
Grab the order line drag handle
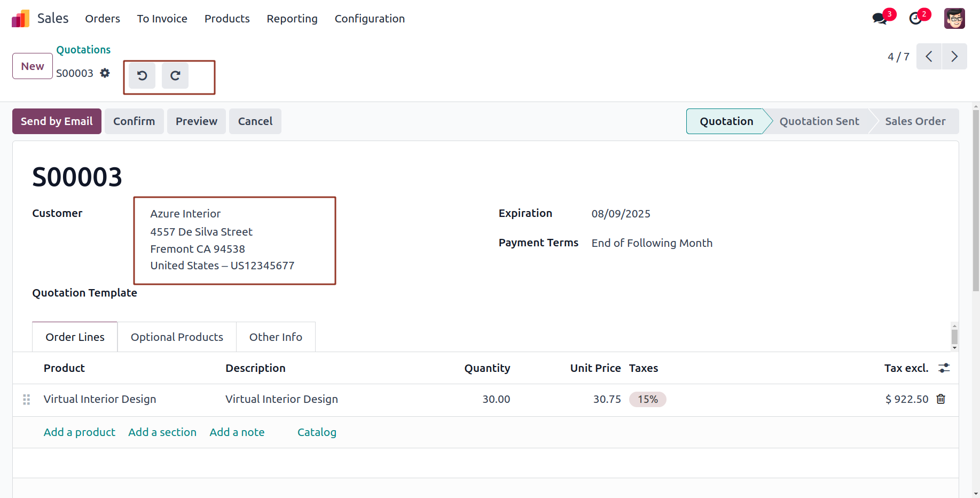(x=27, y=400)
